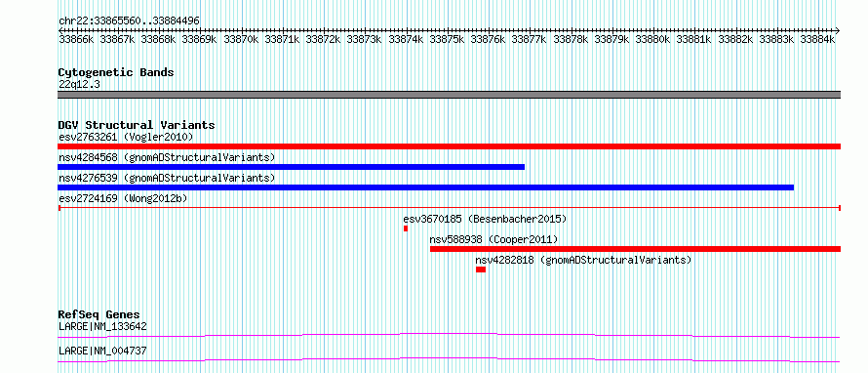Image resolution: width=868 pixels, height=373 pixels.
Task: Click the DGV Structural Variants track title
Action: [137, 125]
